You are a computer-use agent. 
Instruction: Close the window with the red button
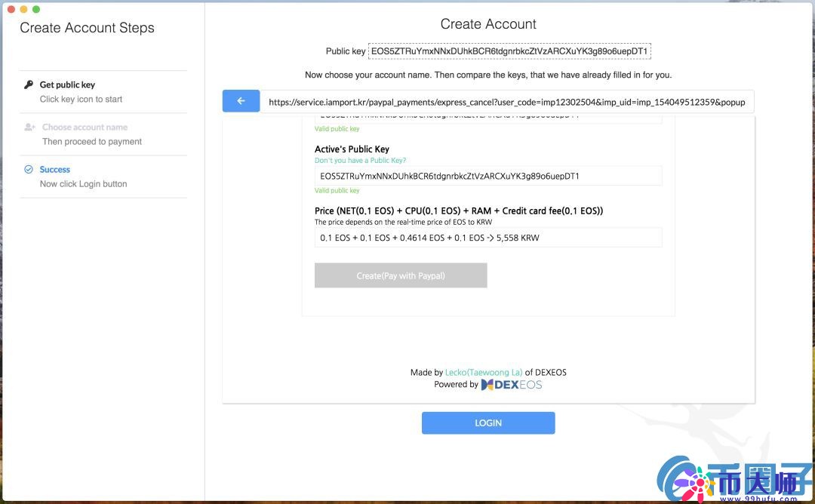pos(11,9)
